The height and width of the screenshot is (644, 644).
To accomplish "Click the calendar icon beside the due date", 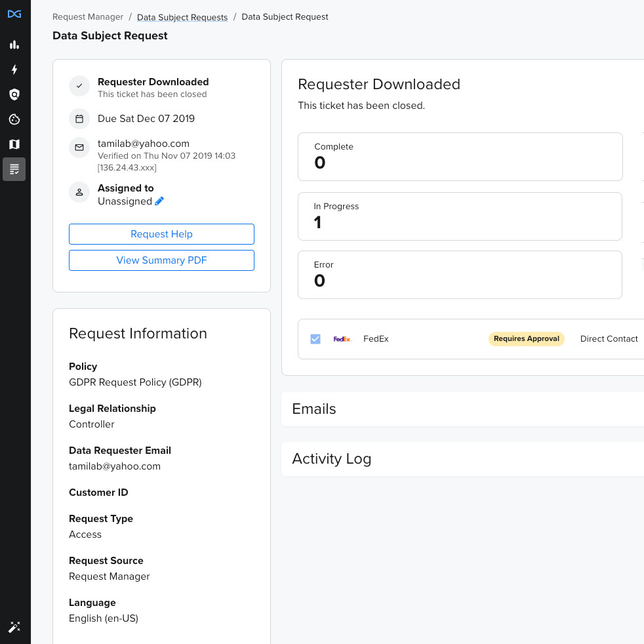I will coord(79,118).
